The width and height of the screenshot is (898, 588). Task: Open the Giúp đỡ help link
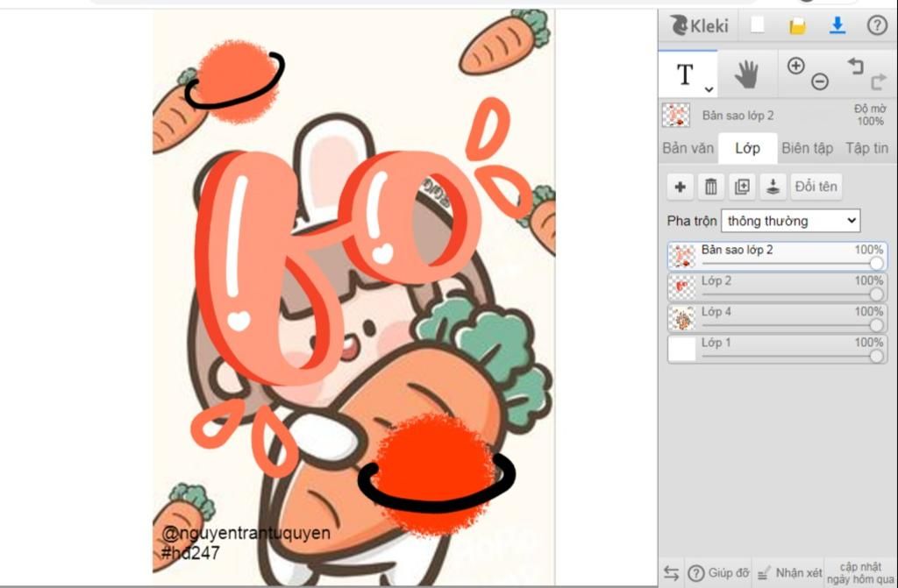click(x=719, y=573)
